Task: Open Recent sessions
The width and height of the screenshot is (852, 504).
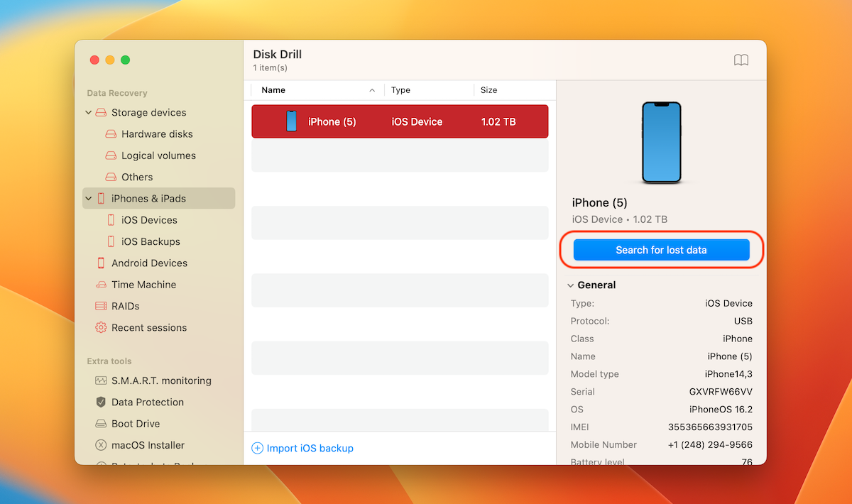Action: 148,328
